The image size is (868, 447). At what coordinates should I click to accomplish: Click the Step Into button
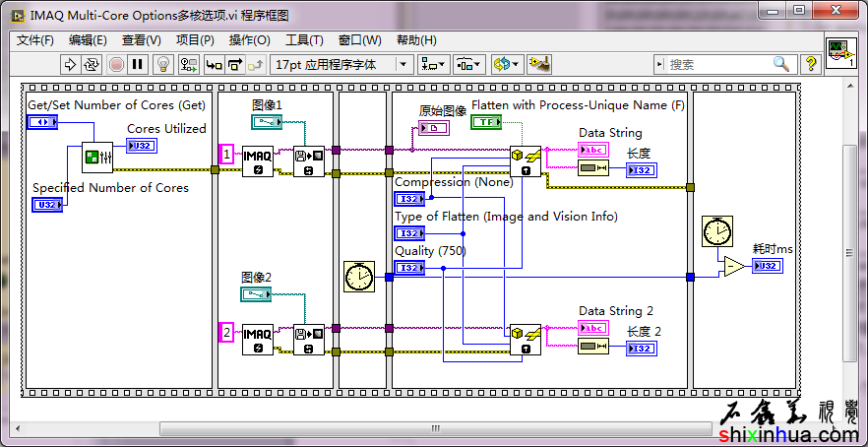[x=215, y=64]
